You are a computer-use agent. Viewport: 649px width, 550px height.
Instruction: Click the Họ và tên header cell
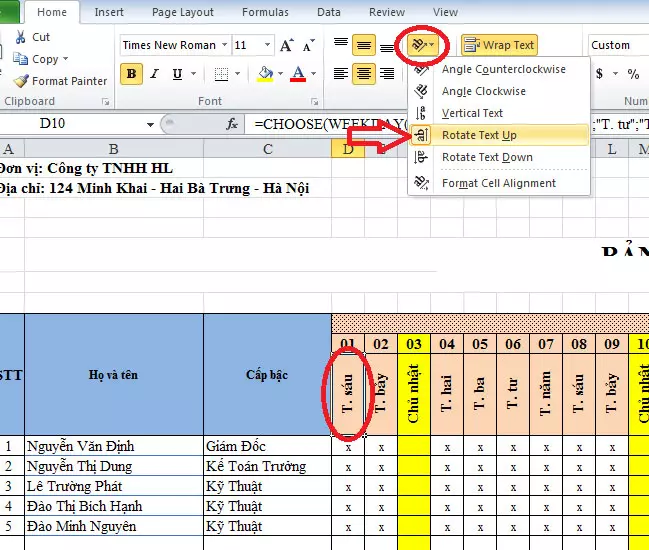[114, 375]
